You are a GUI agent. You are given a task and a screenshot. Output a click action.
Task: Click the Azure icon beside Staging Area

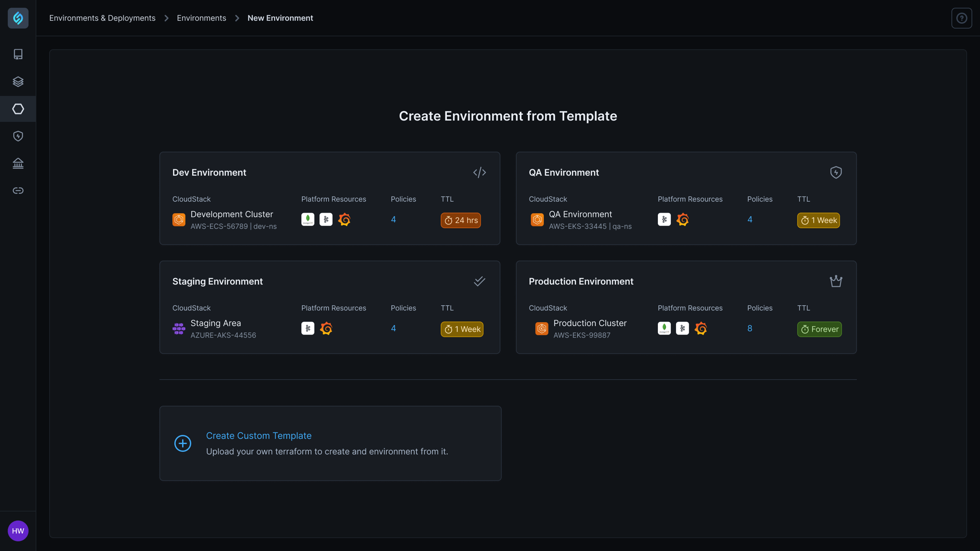click(179, 328)
